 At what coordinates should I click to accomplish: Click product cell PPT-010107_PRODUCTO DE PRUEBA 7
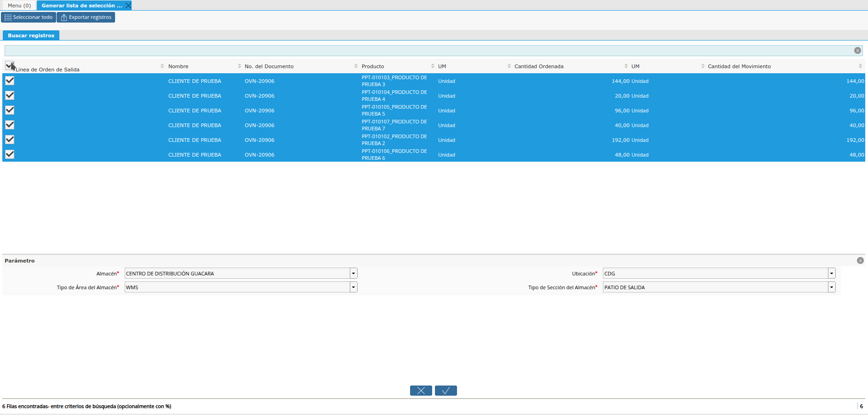394,125
